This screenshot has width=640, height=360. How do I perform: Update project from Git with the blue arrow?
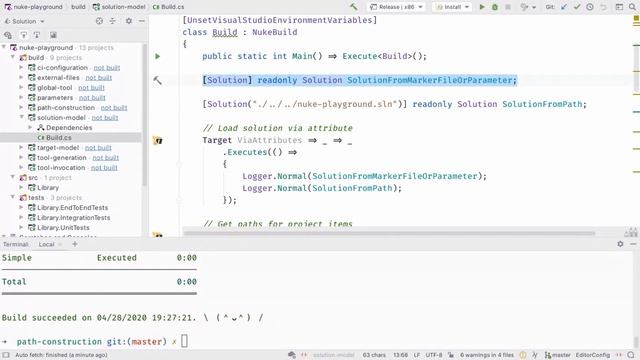point(564,7)
